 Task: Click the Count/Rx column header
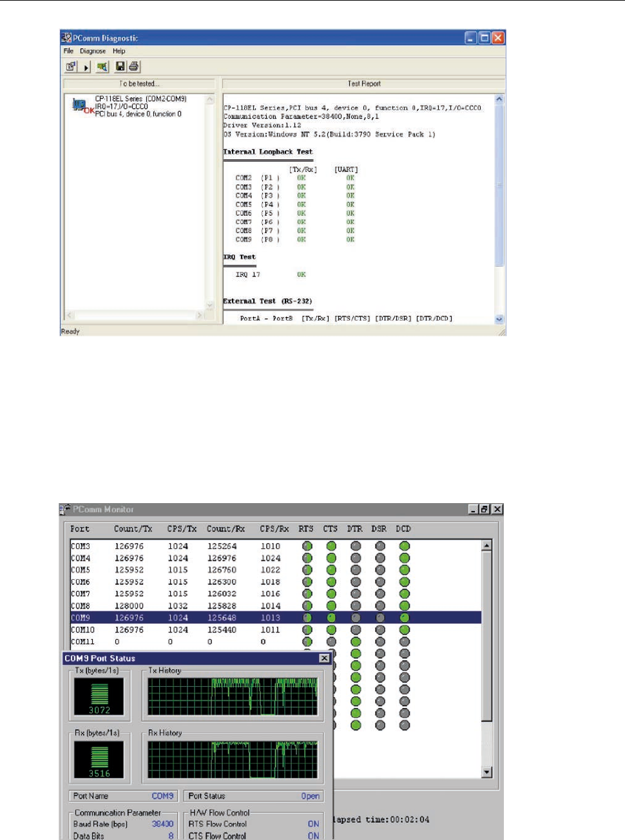coord(226,529)
